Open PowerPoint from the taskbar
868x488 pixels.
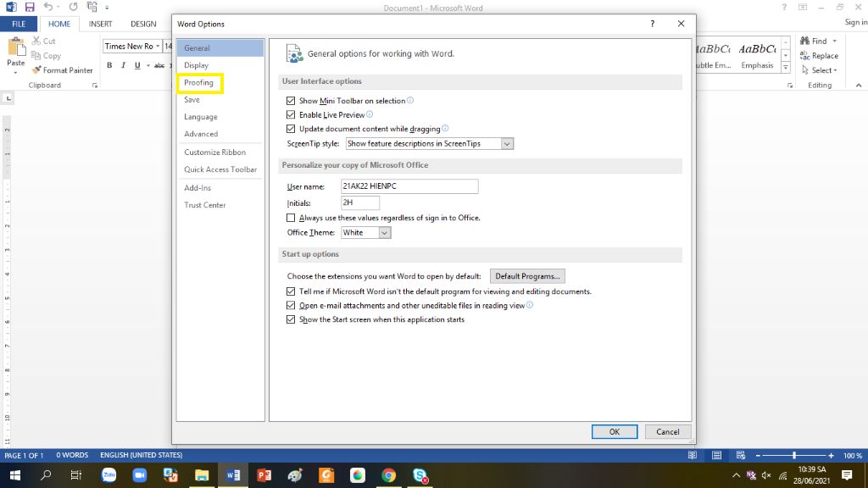click(264, 475)
